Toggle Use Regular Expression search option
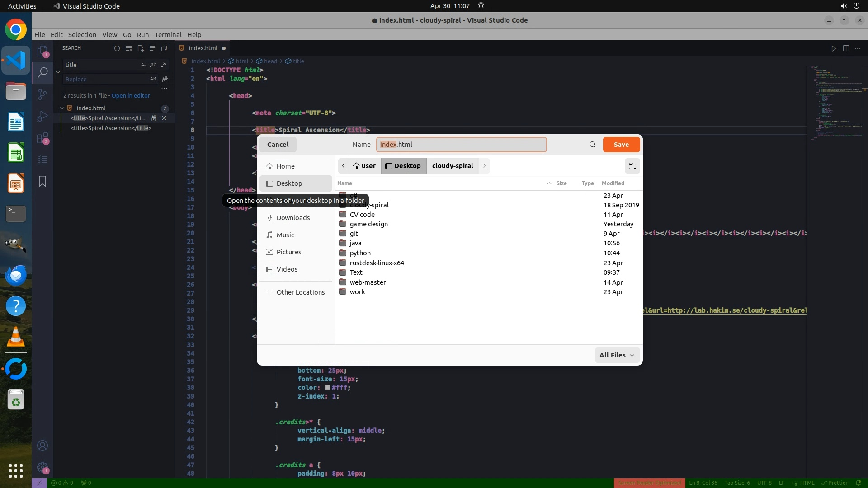 coord(164,65)
